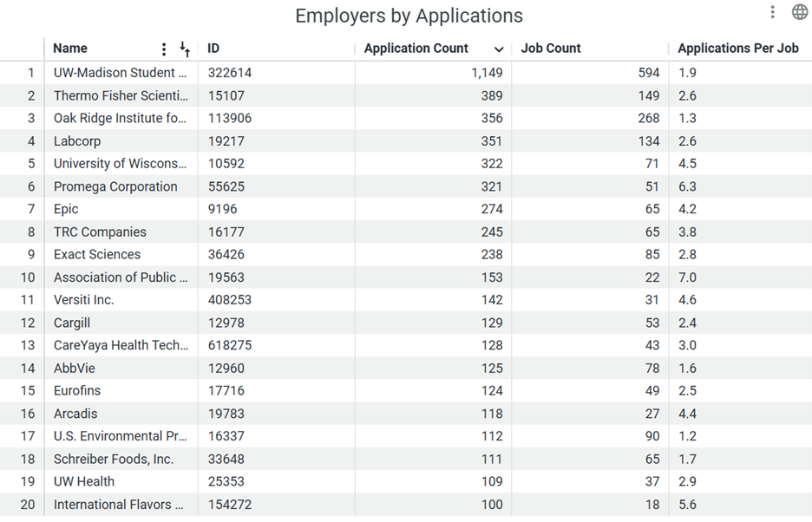Click the Applications Per Job column header
The image size is (812, 522).
point(737,49)
